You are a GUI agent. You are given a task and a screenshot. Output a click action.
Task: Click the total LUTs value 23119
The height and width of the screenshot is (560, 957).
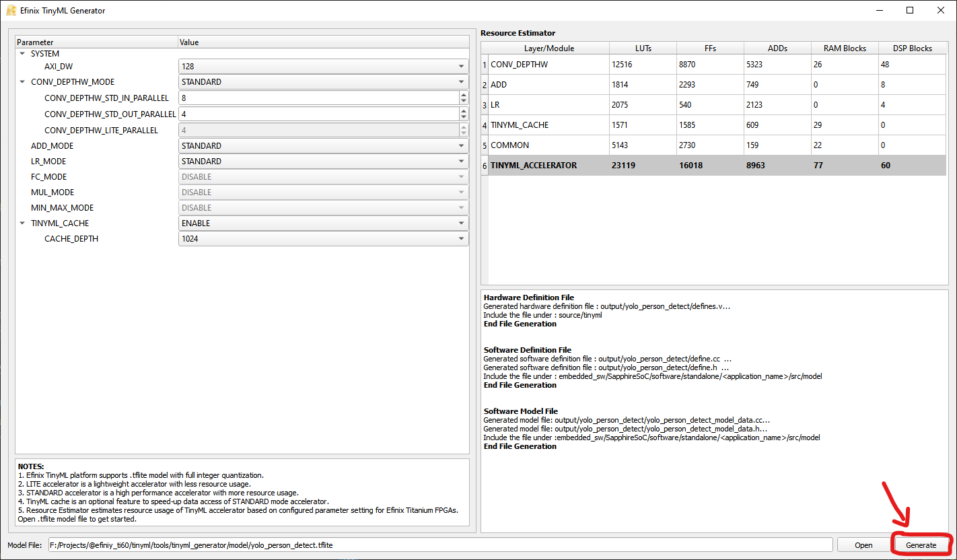643,166
